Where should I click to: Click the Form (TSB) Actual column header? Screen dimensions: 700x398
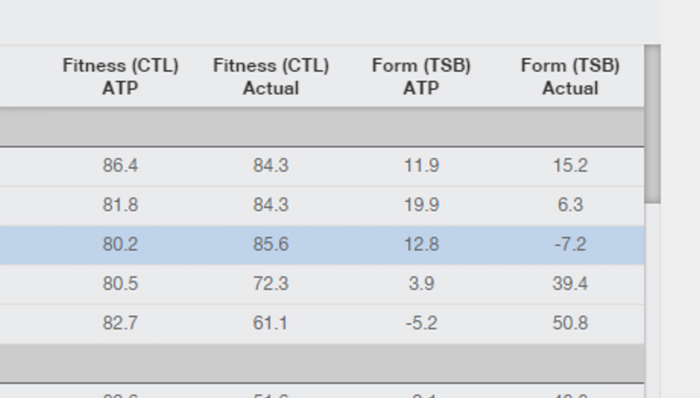pos(571,76)
